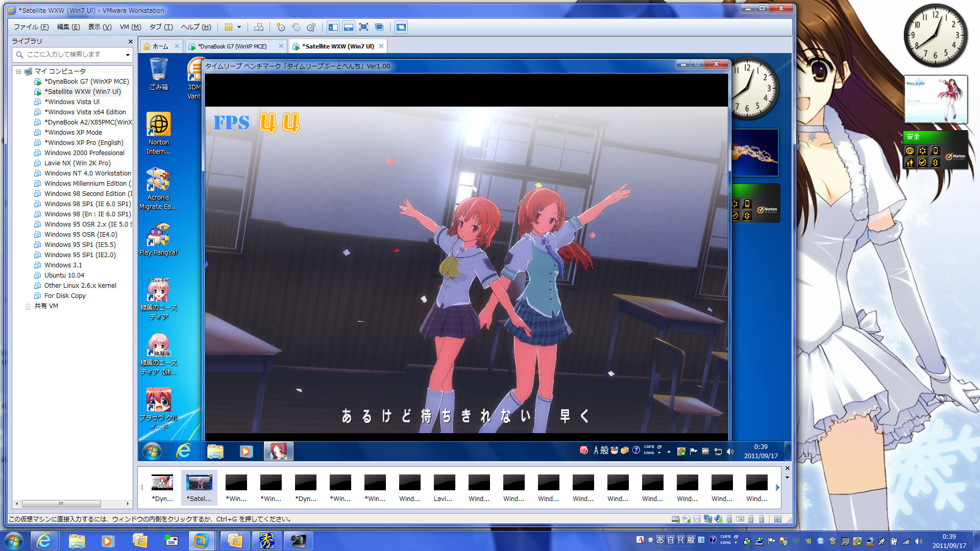
Task: Open Internet Explorer in guest taskbar
Action: (183, 451)
